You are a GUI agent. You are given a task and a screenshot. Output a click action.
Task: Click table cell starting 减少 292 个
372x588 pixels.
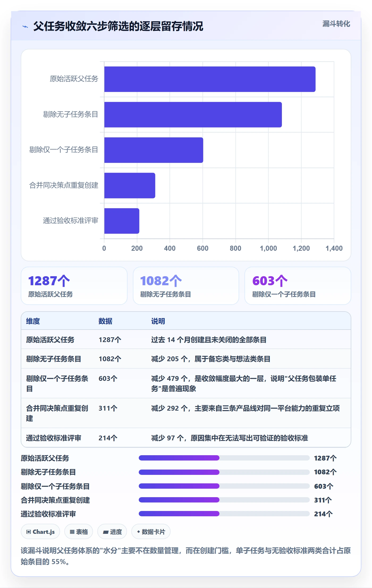(x=246, y=408)
